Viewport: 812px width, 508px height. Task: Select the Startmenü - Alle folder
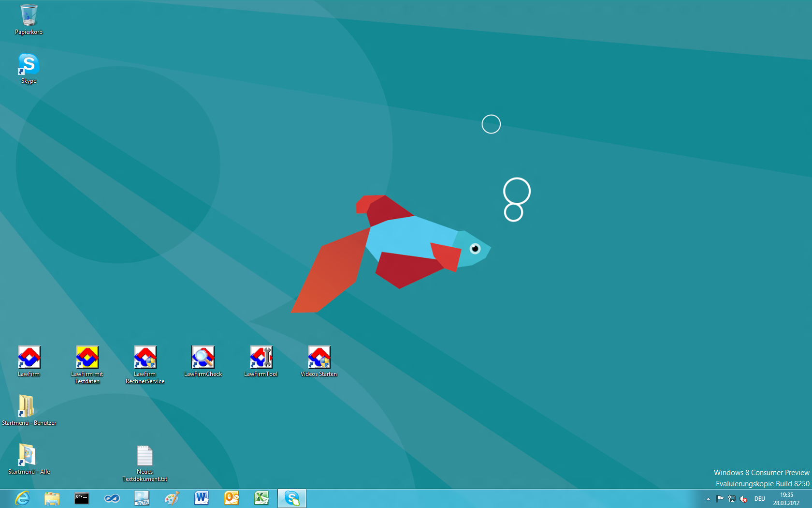[x=27, y=455]
